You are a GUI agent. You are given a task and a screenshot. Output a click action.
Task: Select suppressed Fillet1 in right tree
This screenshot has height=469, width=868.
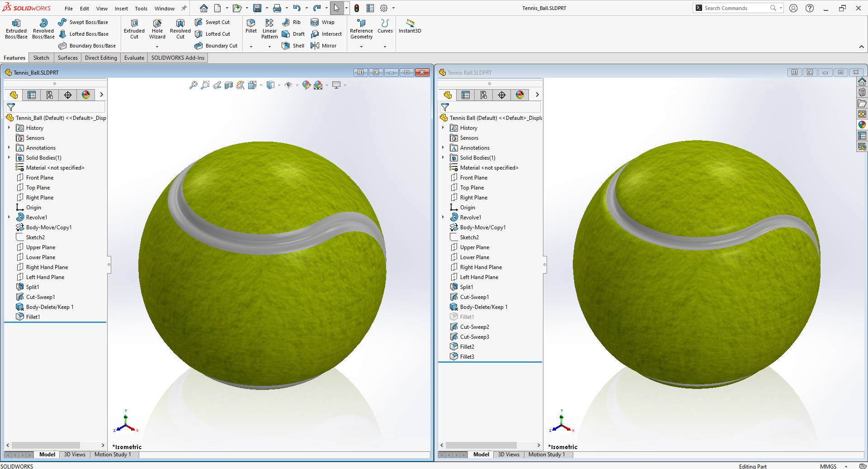[467, 317]
